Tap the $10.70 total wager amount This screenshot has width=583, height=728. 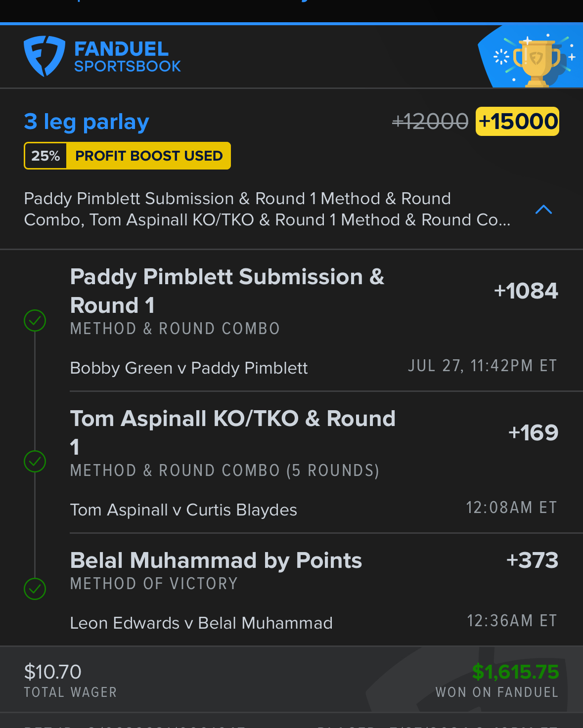[x=52, y=672]
